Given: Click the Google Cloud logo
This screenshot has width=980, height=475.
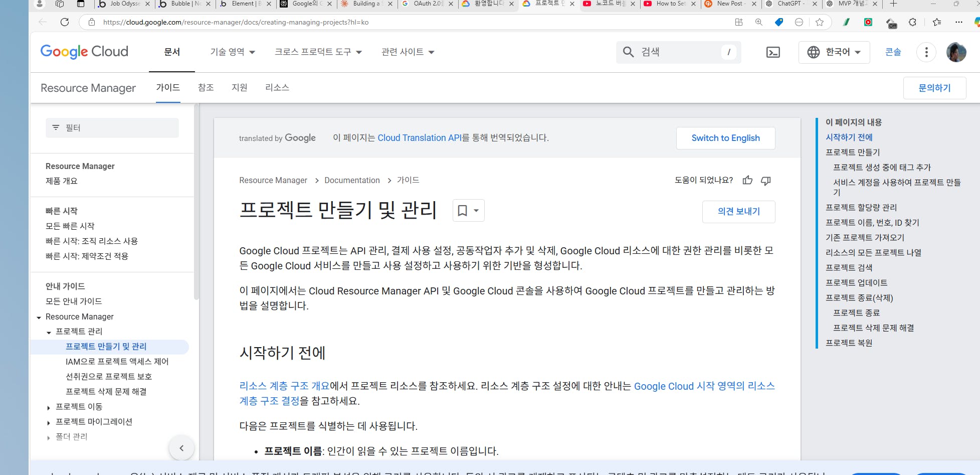Looking at the screenshot, I should 84,52.
